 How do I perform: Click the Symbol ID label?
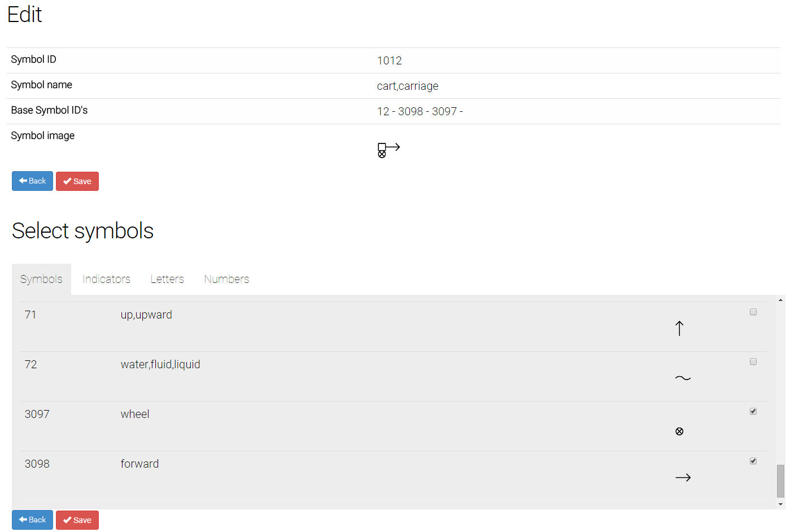pos(34,59)
